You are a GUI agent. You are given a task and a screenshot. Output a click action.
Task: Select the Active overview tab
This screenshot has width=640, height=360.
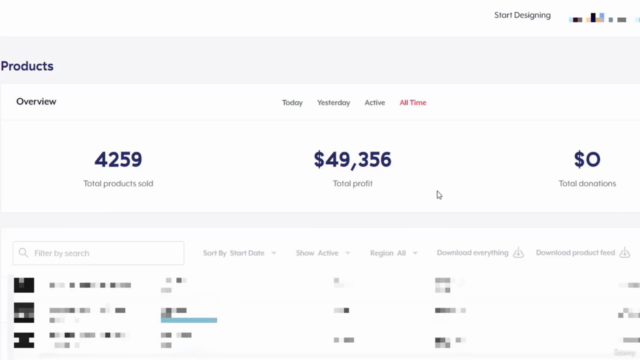pyautogui.click(x=375, y=102)
